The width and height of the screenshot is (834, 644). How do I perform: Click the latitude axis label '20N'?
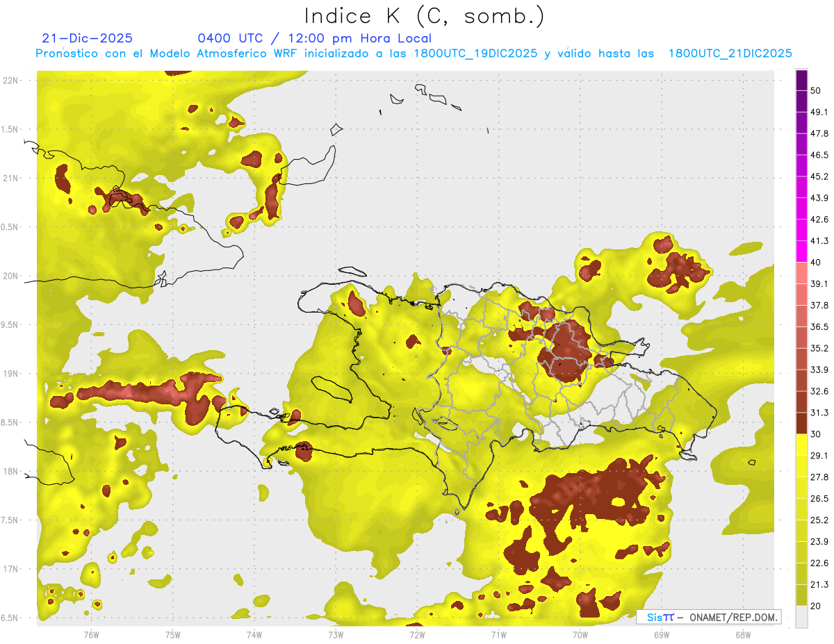click(11, 276)
